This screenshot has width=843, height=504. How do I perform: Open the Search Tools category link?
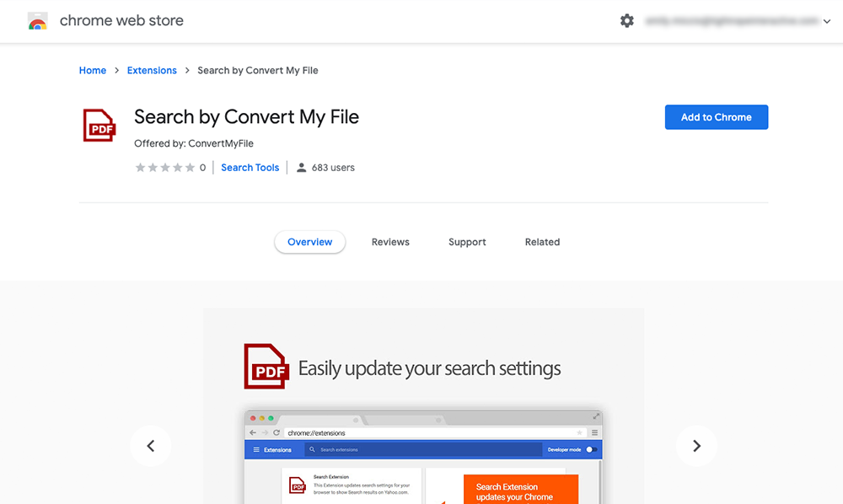pos(250,167)
